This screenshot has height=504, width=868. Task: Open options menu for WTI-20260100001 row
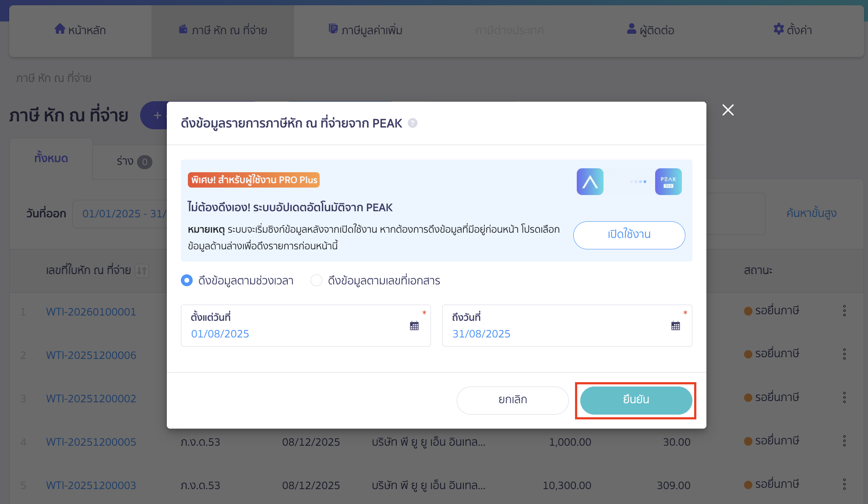pos(845,311)
